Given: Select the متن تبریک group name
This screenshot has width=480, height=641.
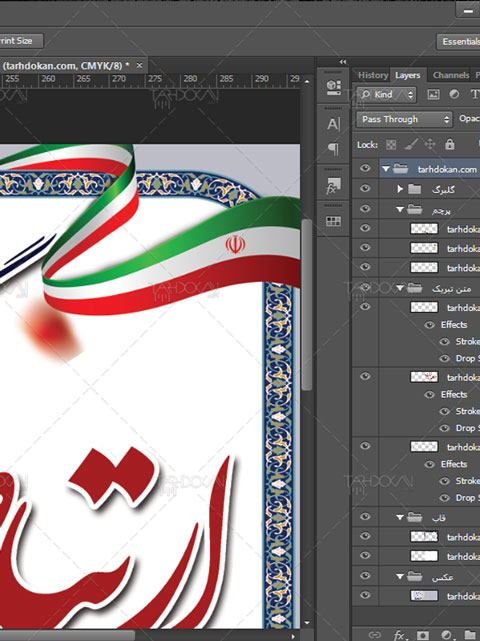Looking at the screenshot, I should pyautogui.click(x=451, y=289).
